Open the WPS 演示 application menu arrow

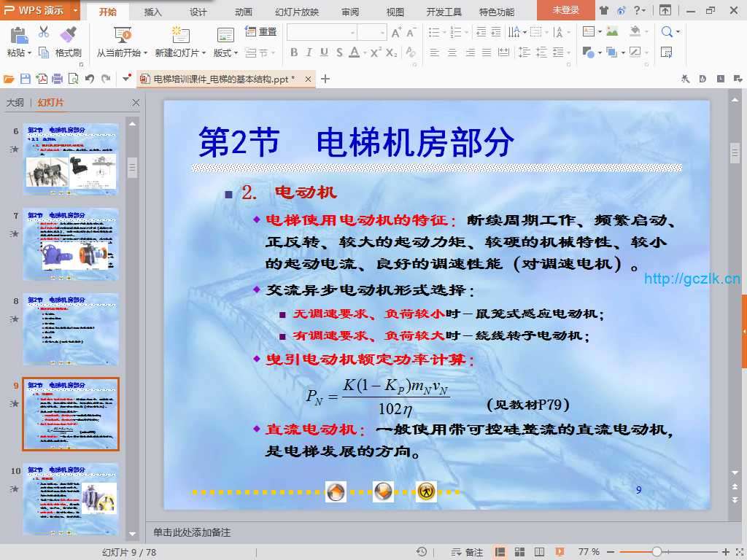pos(76,11)
